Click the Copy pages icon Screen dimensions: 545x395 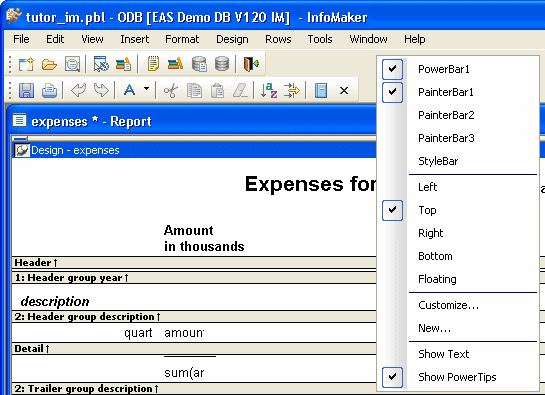[194, 91]
